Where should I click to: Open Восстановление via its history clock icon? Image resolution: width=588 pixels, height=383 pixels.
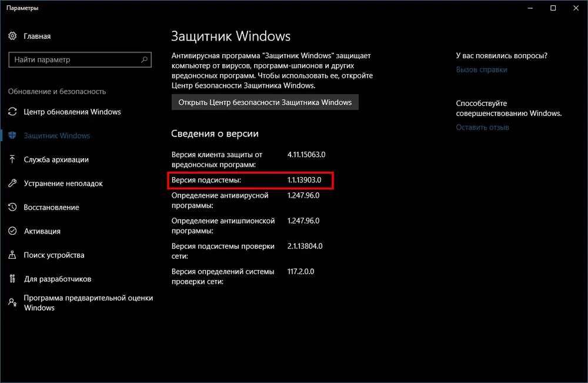pos(13,207)
